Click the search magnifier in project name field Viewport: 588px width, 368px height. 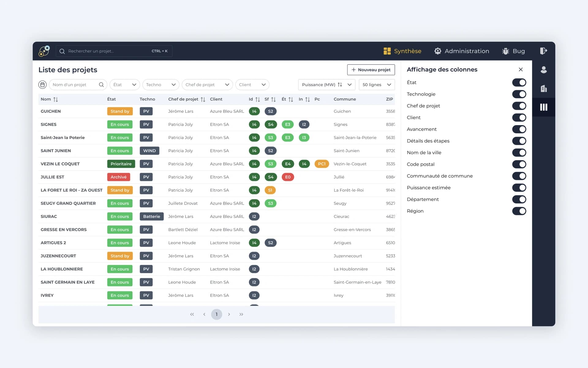click(x=101, y=85)
